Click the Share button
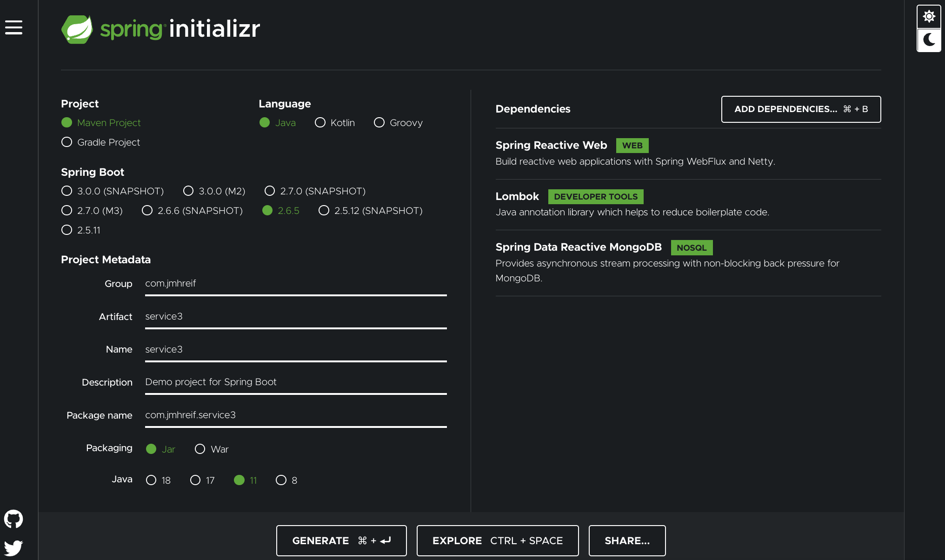945x560 pixels. pos(627,540)
